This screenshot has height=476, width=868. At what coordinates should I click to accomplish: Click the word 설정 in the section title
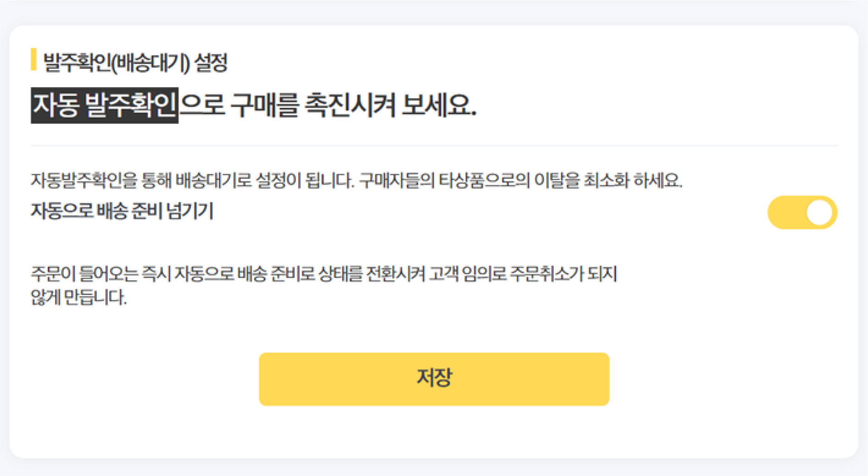211,62
